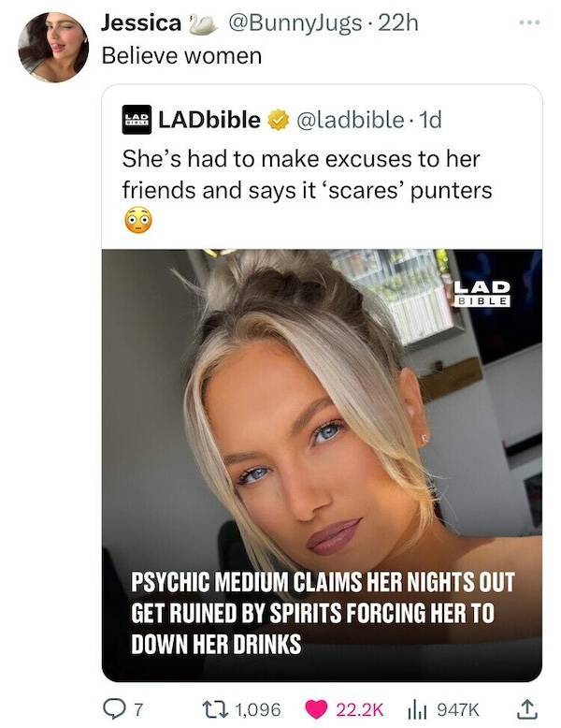Visit the @BunnyJugs handle
Image resolution: width=561 pixels, height=728 pixels.
pos(295,23)
